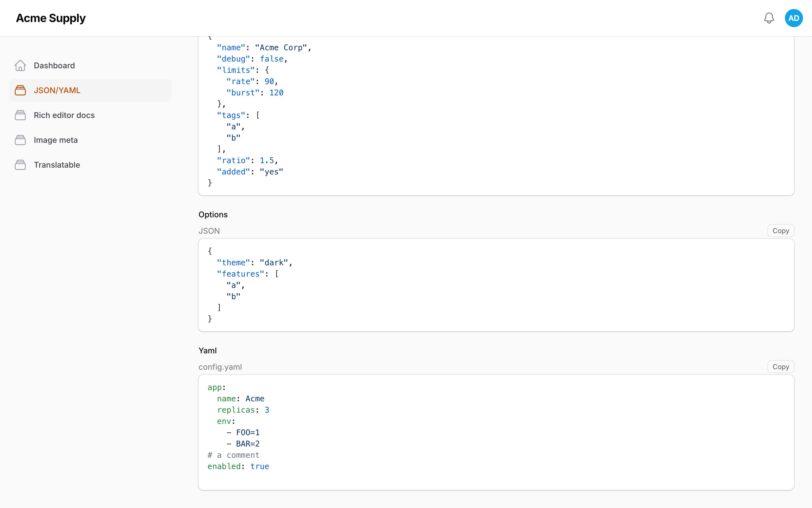Navigate to Image meta
812x508 pixels.
[x=90, y=140]
